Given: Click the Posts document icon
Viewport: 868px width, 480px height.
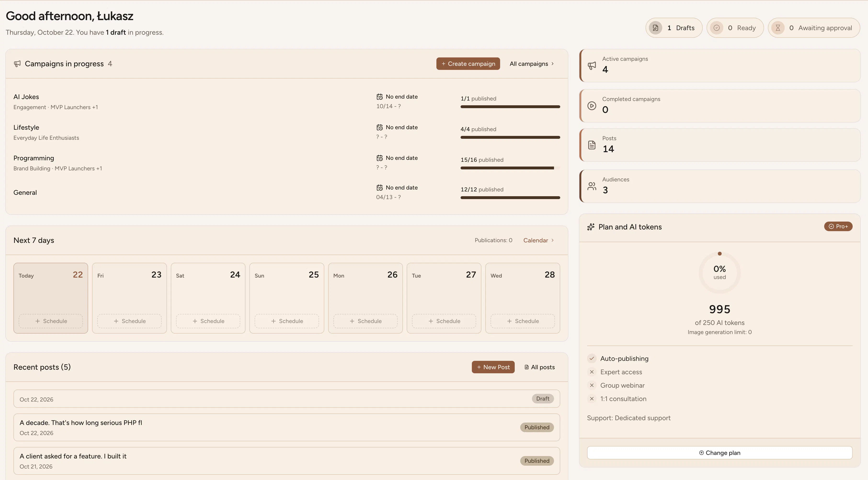Looking at the screenshot, I should 592,145.
